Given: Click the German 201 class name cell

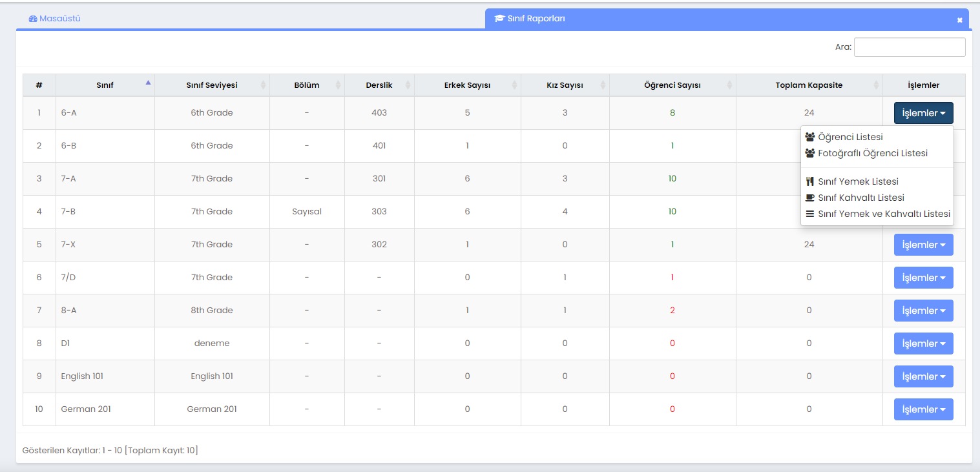Looking at the screenshot, I should pyautogui.click(x=105, y=409).
